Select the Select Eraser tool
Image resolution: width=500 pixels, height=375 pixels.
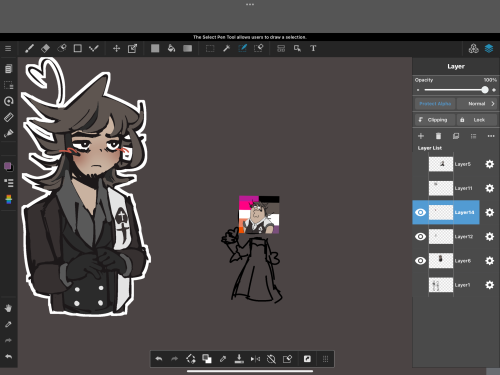(x=259, y=49)
